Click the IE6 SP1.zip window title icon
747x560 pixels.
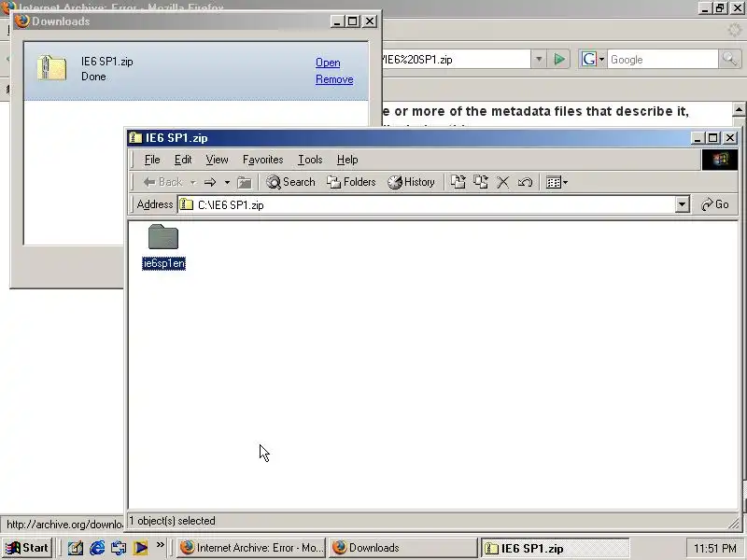point(135,137)
